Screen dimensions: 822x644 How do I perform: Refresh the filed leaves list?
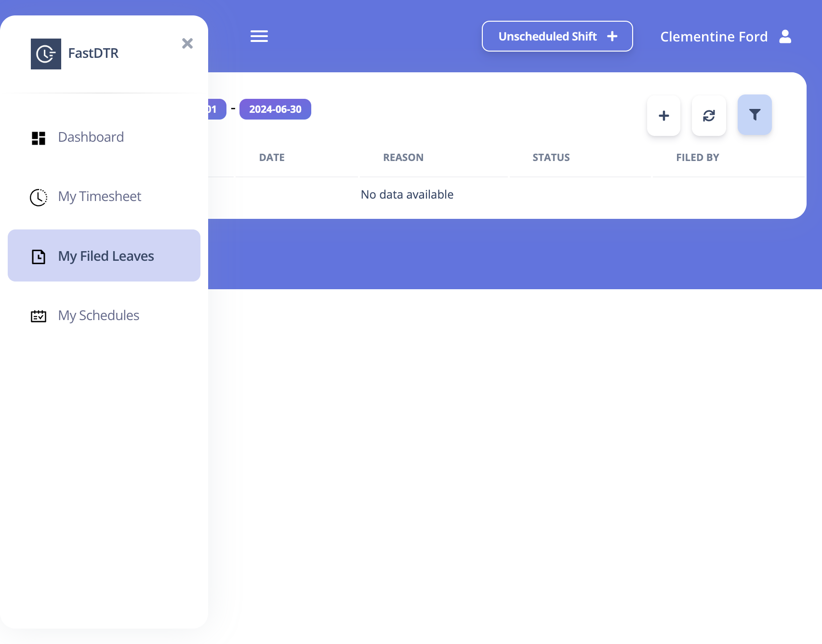(x=709, y=116)
